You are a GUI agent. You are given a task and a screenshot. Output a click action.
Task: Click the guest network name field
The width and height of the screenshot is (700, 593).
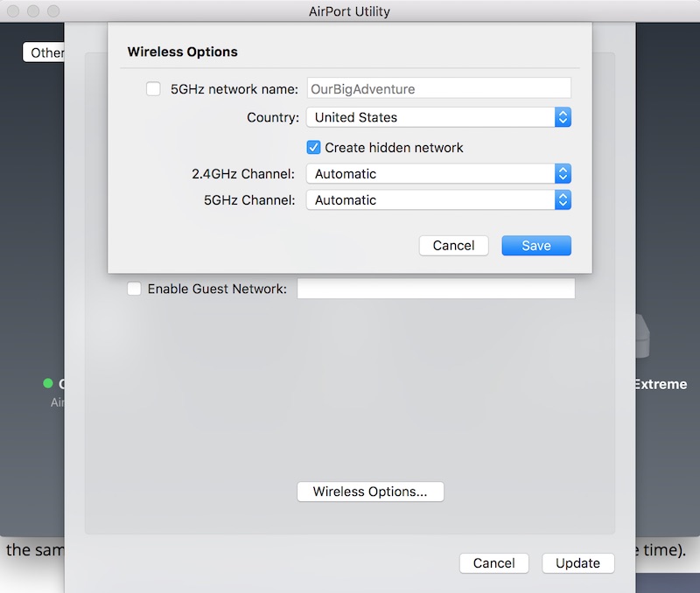point(436,289)
